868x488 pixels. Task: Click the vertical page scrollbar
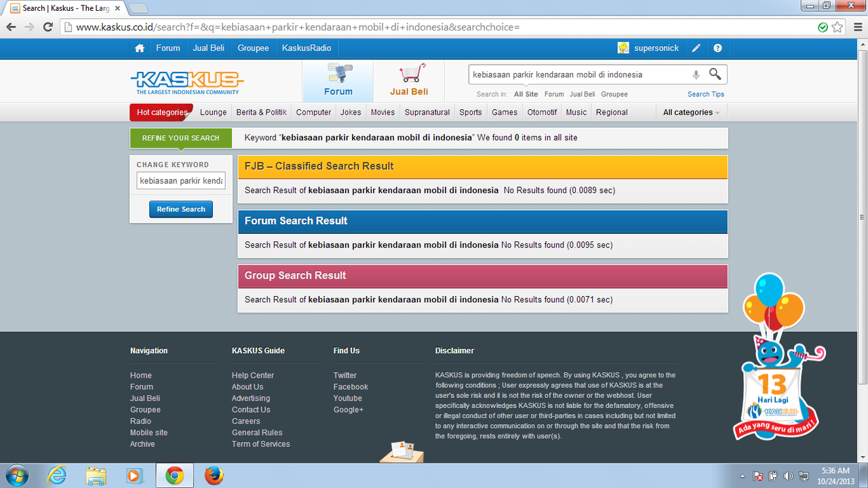point(863,217)
